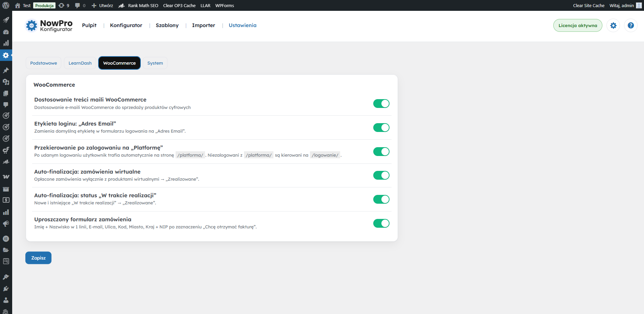Image resolution: width=644 pixels, height=314 pixels.
Task: Click the WordPress logo in admin bar
Action: (6, 5)
